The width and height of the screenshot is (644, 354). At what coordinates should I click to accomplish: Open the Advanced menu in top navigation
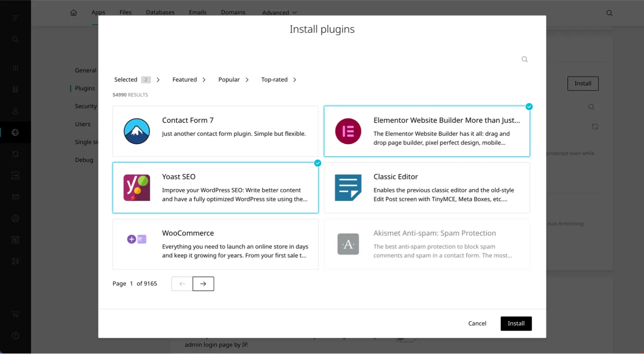[279, 12]
